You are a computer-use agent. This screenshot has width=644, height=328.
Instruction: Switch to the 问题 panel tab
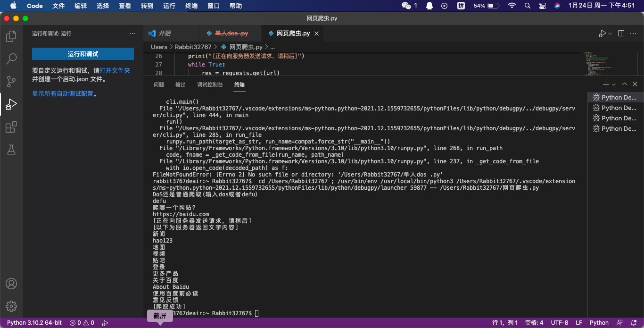pos(159,84)
